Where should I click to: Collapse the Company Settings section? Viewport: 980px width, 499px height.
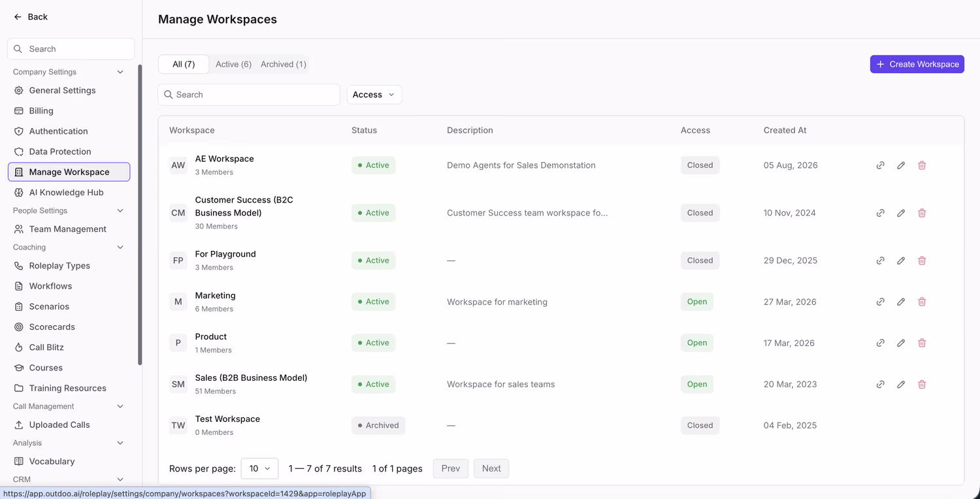tap(120, 72)
